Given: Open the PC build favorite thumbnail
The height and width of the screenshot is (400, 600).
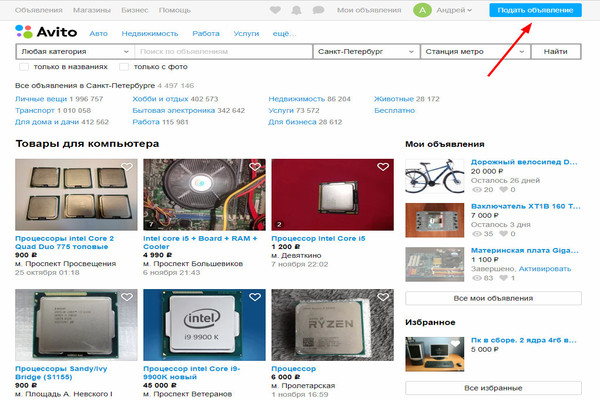Looking at the screenshot, I should [x=435, y=354].
